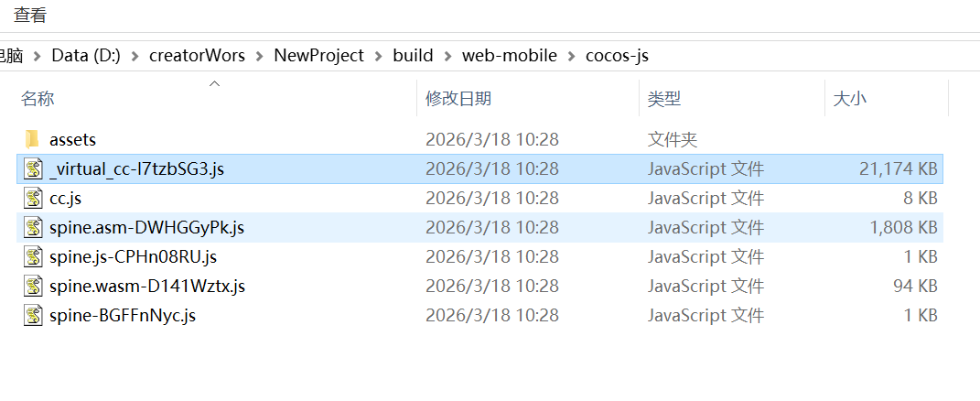Click the spine.wasm-D141Wztx.js file icon
This screenshot has width=980, height=401.
pyautogui.click(x=34, y=286)
